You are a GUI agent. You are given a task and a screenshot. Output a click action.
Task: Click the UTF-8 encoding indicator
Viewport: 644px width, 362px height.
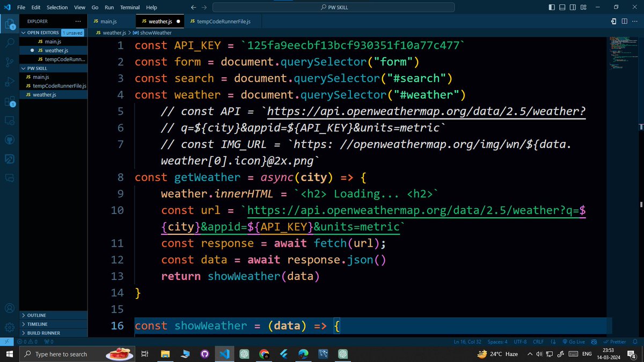click(520, 342)
